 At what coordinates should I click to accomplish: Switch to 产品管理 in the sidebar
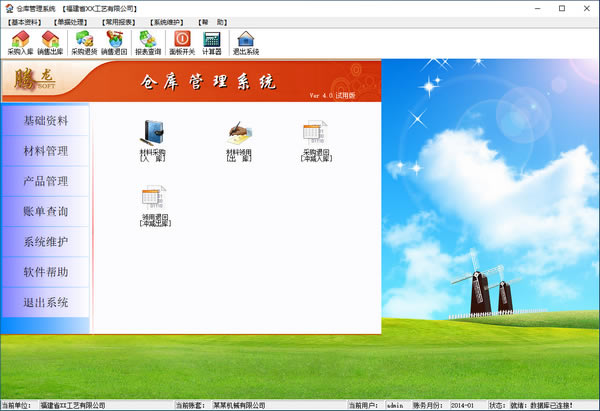point(45,181)
